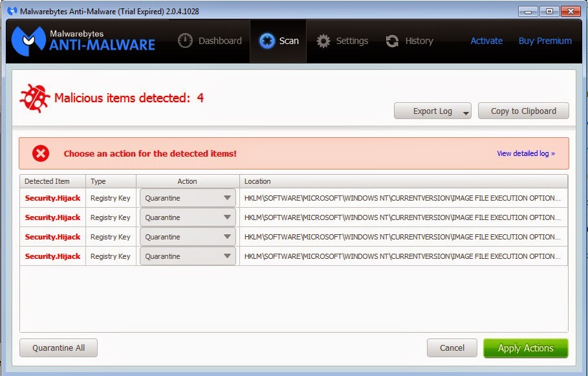Click Registry Key type in first row

pos(110,198)
